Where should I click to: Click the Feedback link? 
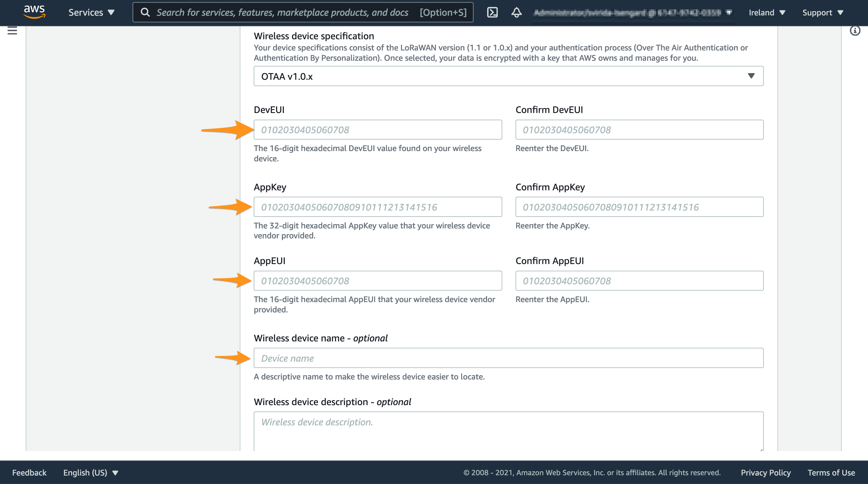coord(29,473)
